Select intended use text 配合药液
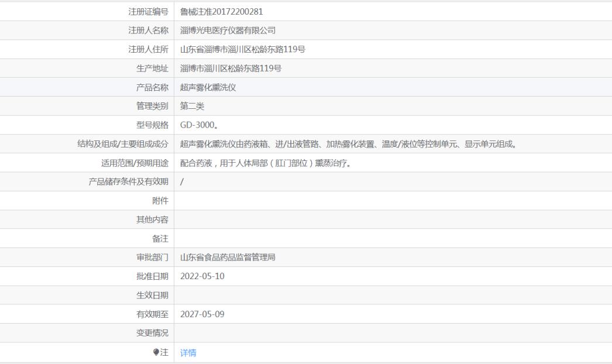612x364 pixels. [196, 163]
